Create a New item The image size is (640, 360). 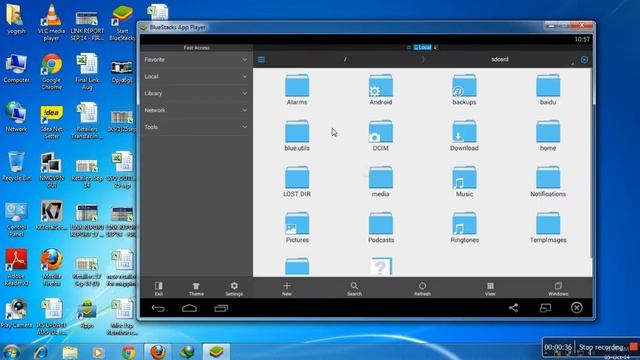pyautogui.click(x=287, y=288)
